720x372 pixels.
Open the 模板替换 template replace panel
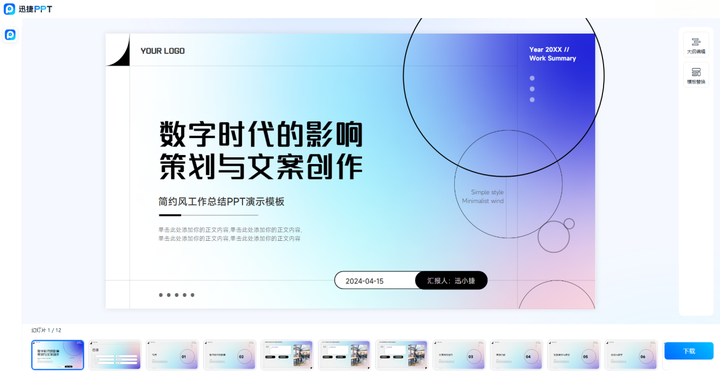coord(696,75)
